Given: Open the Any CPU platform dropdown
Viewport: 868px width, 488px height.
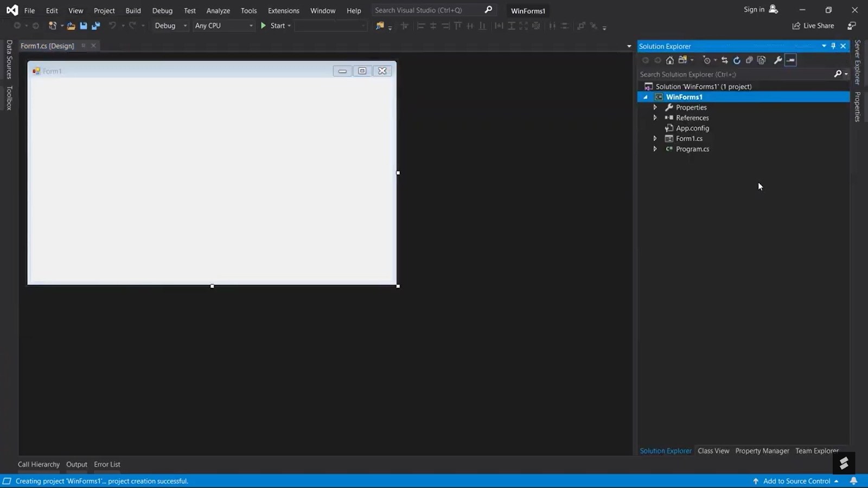Looking at the screenshot, I should (x=251, y=25).
